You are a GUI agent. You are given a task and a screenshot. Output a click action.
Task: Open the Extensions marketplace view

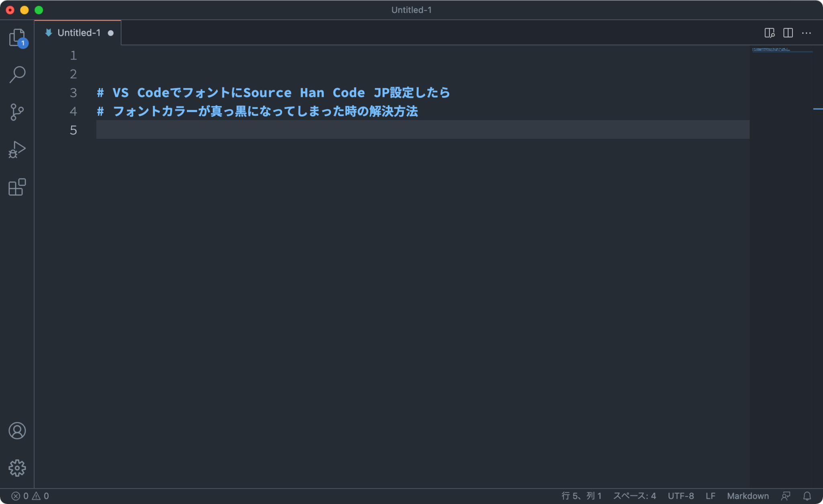point(17,187)
